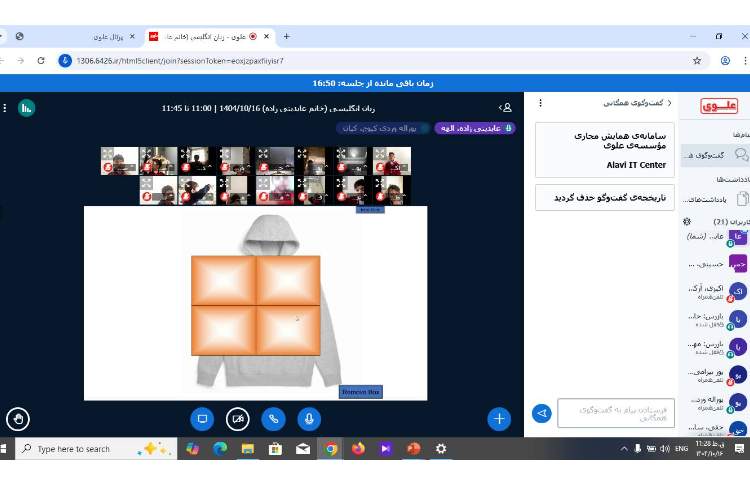This screenshot has width=750, height=480.
Task: Select the public chat item in sidebar
Action: click(x=715, y=155)
